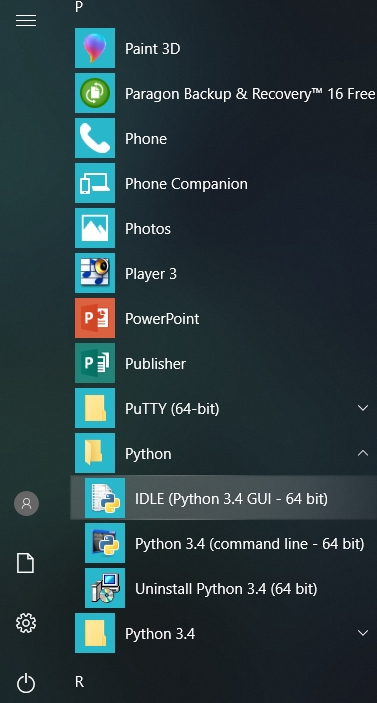This screenshot has height=703, width=377.
Task: Open Publisher via its green icon
Action: click(95, 363)
